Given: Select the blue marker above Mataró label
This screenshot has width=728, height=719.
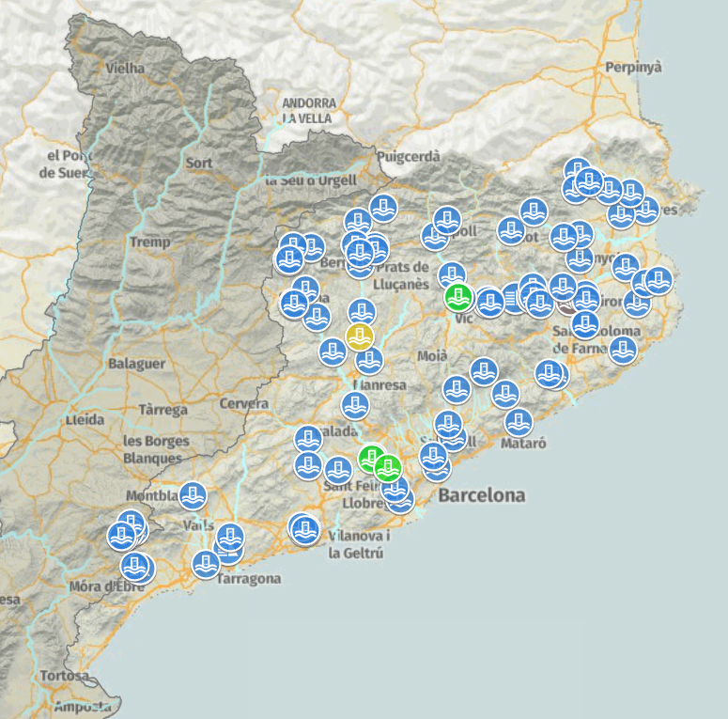Looking at the screenshot, I should (x=519, y=422).
